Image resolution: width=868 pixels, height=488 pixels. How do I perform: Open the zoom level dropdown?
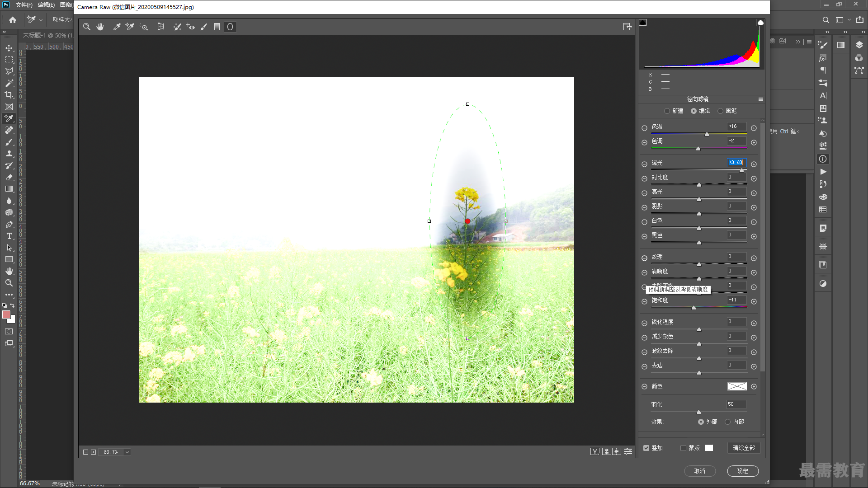pos(127,452)
